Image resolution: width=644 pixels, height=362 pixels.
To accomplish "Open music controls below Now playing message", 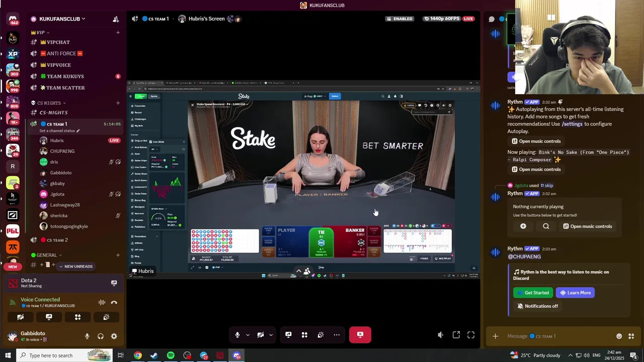I will coord(536,169).
